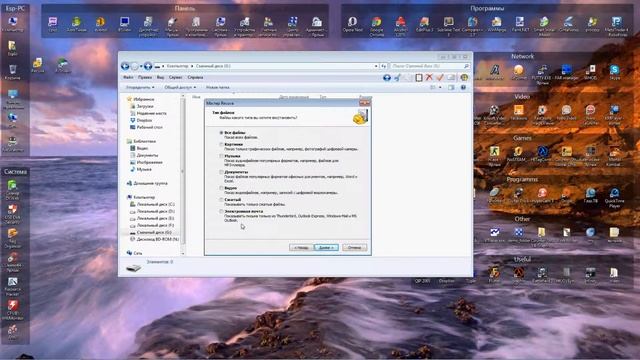Click Explorer's Back navigation arrow
Image resolution: width=640 pixels, height=360 pixels.
(x=125, y=66)
